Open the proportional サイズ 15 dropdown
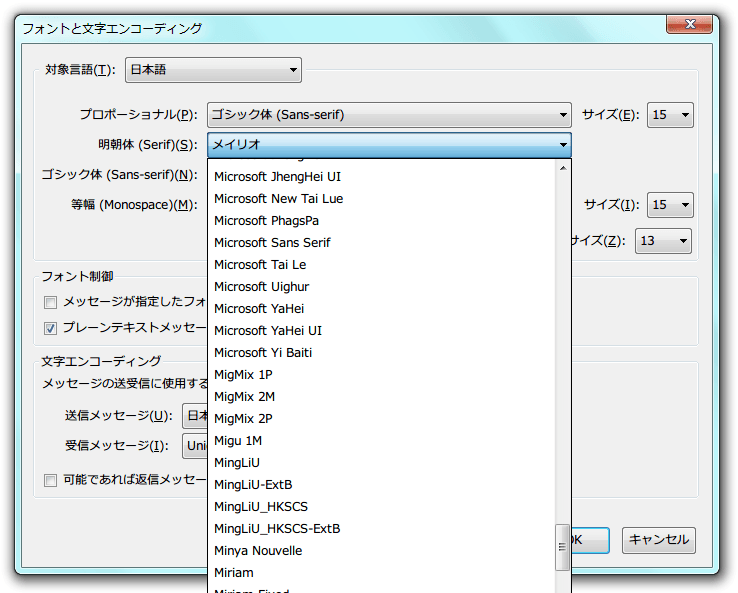The height and width of the screenshot is (593, 738). click(x=670, y=115)
